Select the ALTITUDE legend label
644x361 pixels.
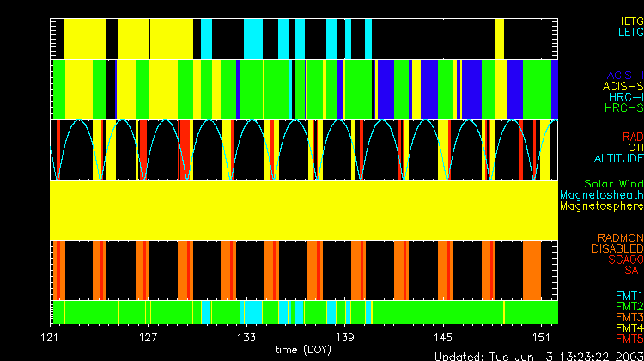pos(617,159)
